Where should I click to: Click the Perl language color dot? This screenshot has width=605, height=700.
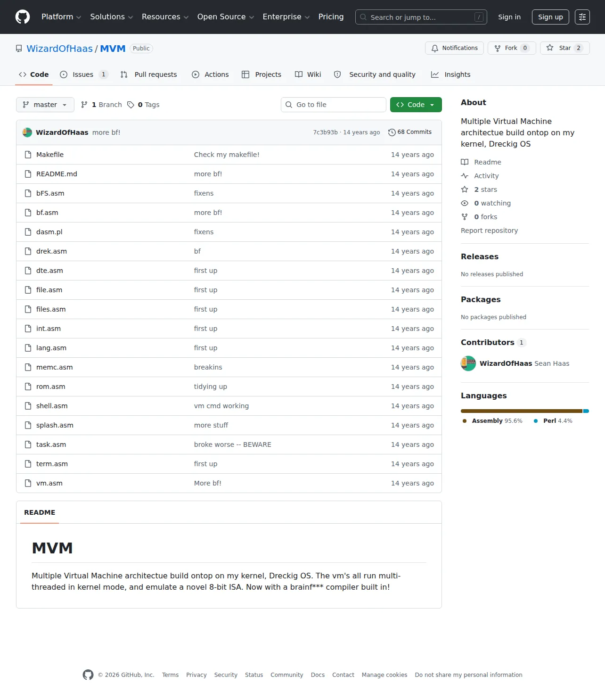536,421
